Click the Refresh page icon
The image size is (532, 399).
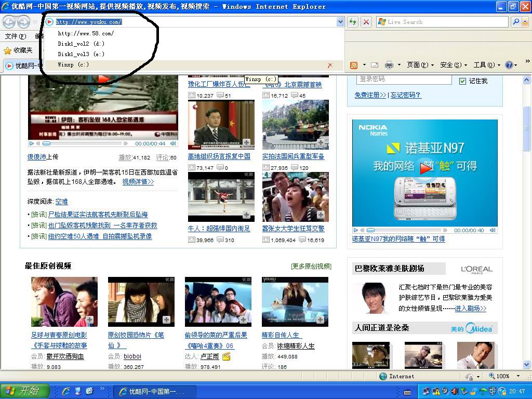353,22
